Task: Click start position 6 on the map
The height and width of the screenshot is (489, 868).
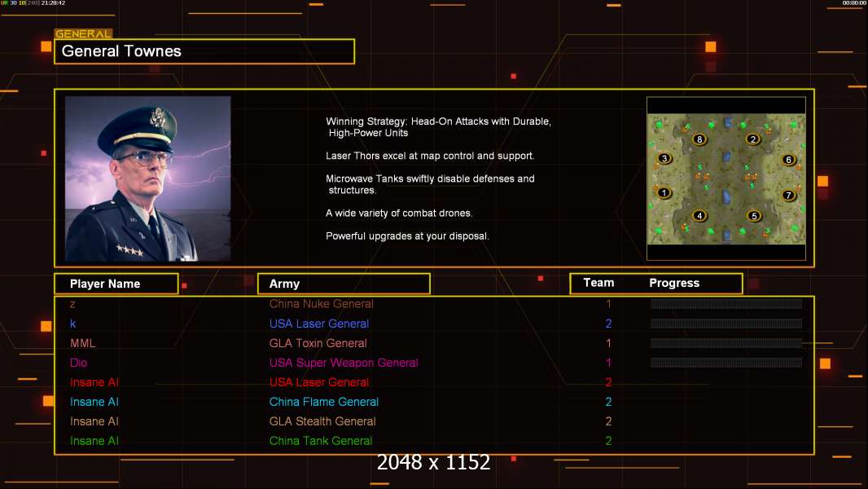Action: [x=789, y=160]
